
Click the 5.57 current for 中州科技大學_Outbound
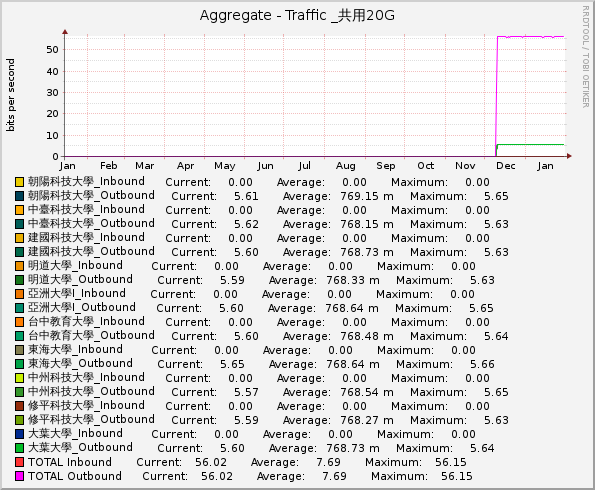[246, 392]
